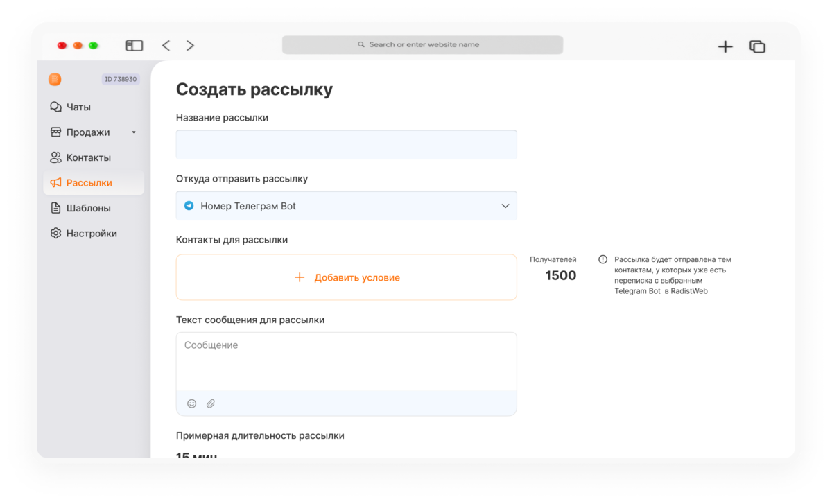Click the megaphone icon beside Рассылки
This screenshot has height=504, width=832.
55,183
